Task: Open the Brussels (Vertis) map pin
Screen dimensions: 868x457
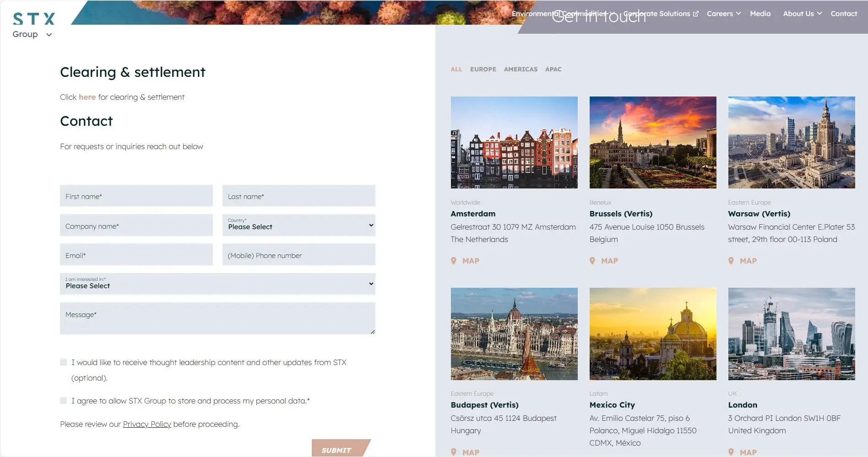Action: coord(604,261)
